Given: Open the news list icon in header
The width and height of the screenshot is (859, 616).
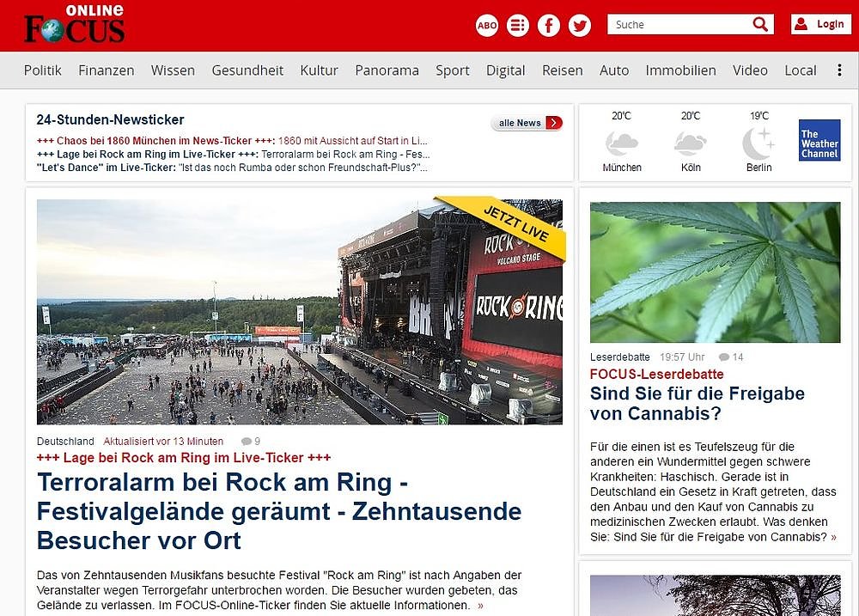Looking at the screenshot, I should [x=518, y=25].
